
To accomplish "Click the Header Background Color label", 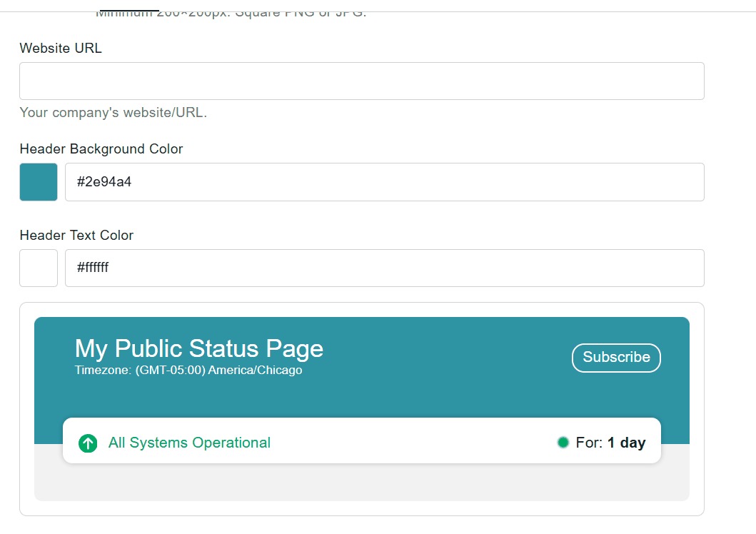I will click(x=101, y=149).
